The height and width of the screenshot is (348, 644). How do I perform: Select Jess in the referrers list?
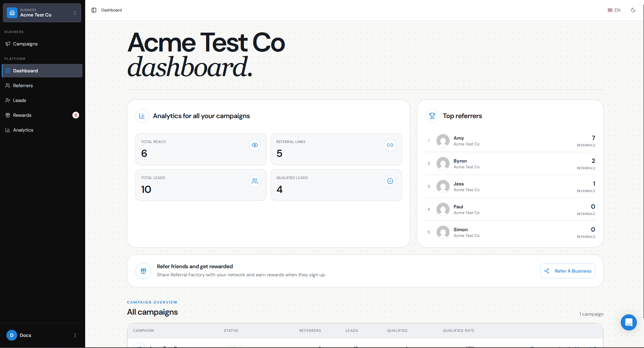(510, 186)
